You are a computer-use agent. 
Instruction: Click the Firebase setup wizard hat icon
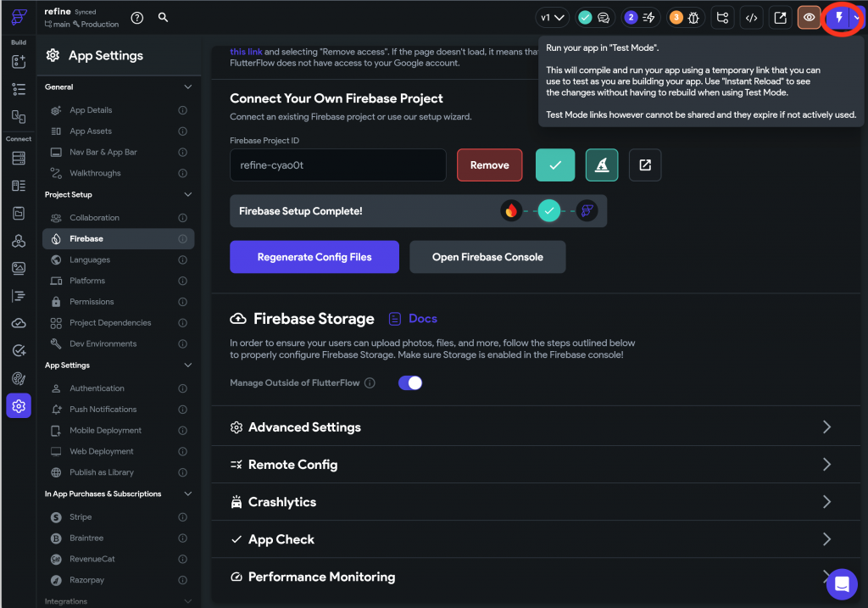pyautogui.click(x=602, y=165)
